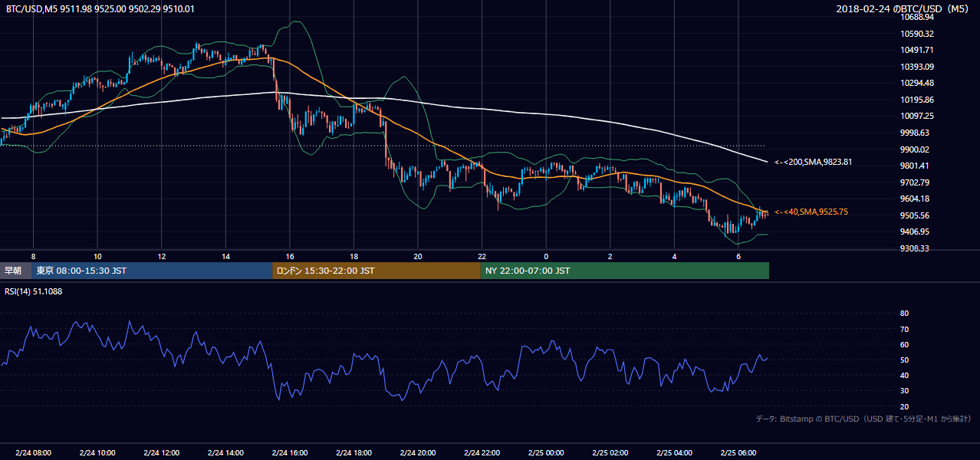Click the bottom time label 2/24 18:00

[354, 453]
